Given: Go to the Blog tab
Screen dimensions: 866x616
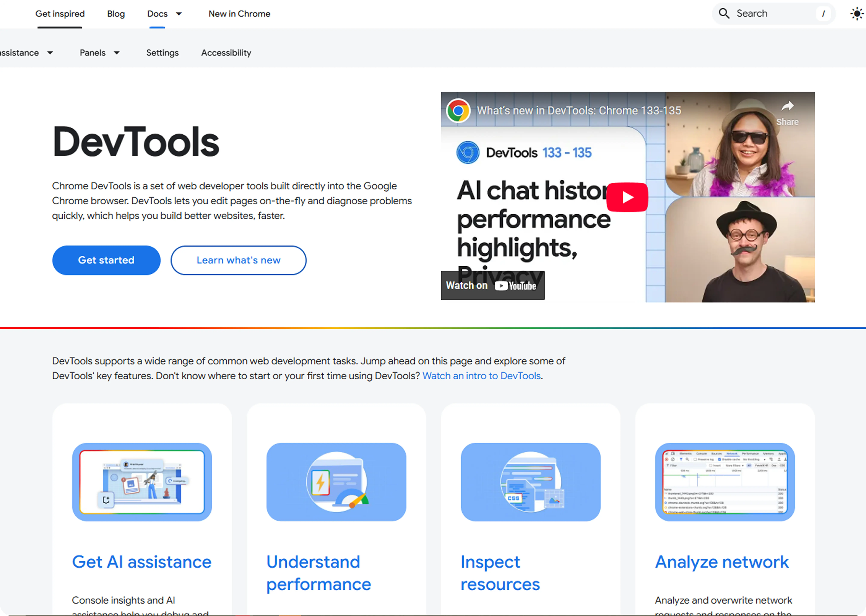Looking at the screenshot, I should (116, 14).
